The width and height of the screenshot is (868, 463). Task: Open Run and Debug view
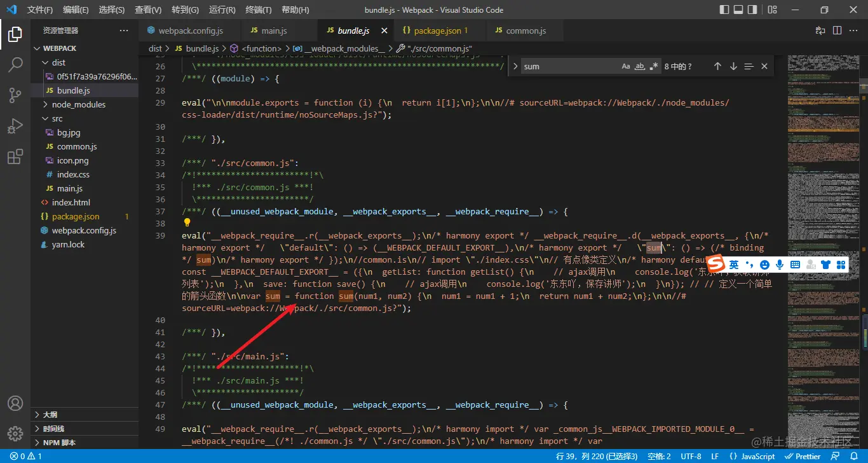[x=15, y=126]
